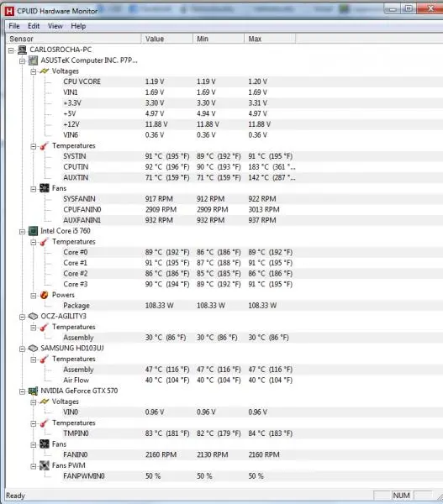443x504 pixels.
Task: Open the Help menu
Action: coord(78,26)
